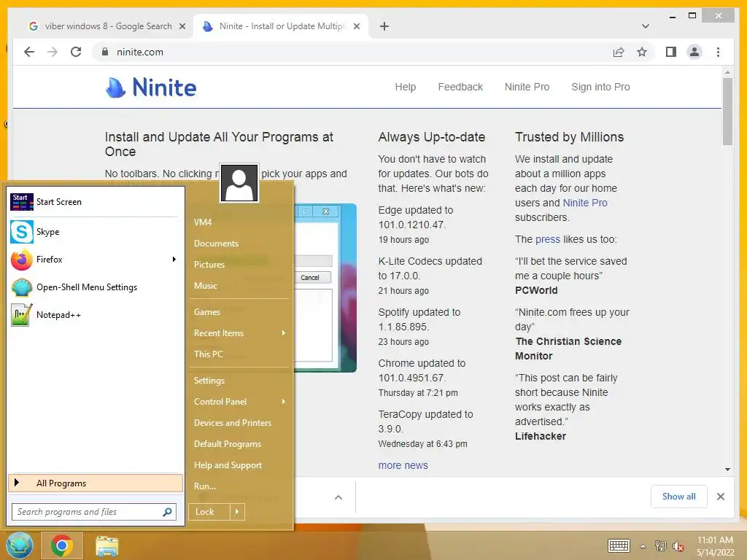Click the Start button shell icon on taskbar
Screen dimensions: 747x560
(20, 545)
